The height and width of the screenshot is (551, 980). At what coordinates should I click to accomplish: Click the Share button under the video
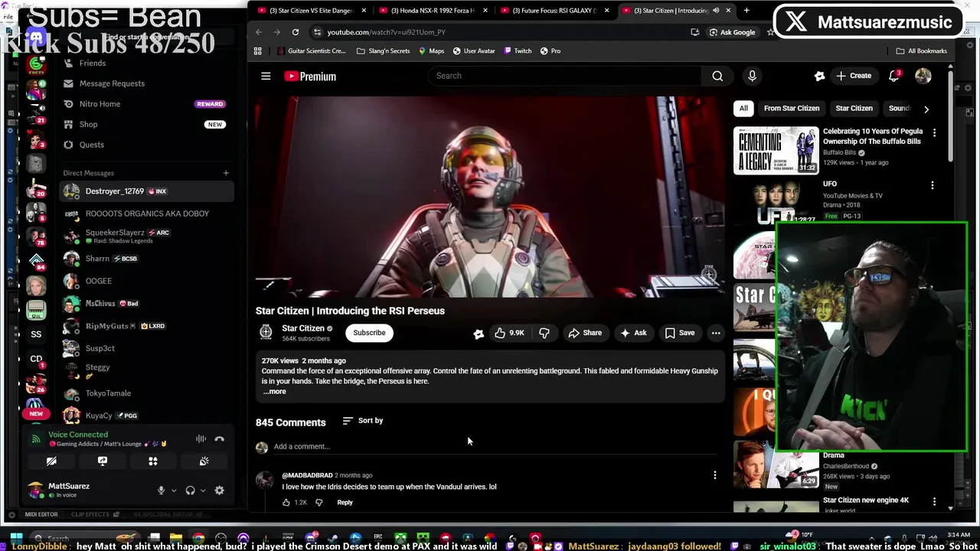click(585, 333)
